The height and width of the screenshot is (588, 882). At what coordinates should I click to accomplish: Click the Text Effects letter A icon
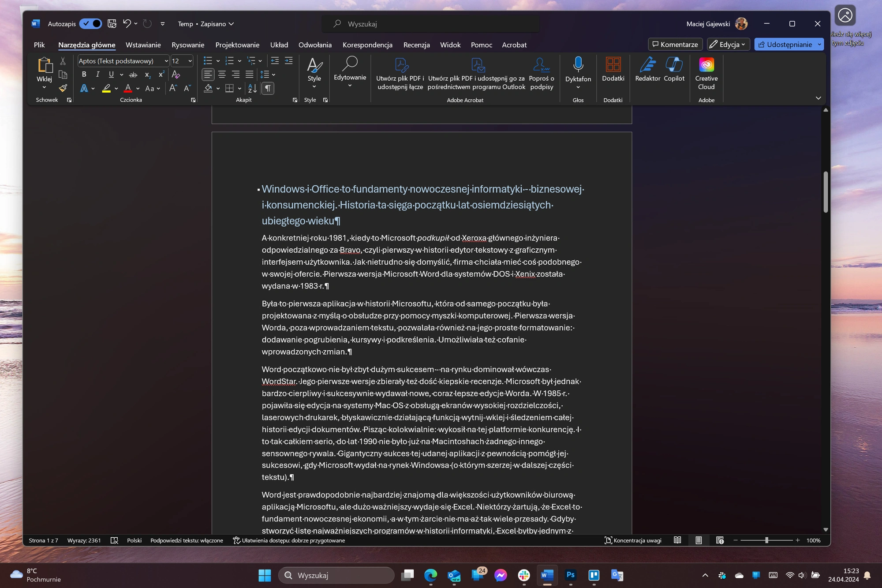tap(84, 88)
